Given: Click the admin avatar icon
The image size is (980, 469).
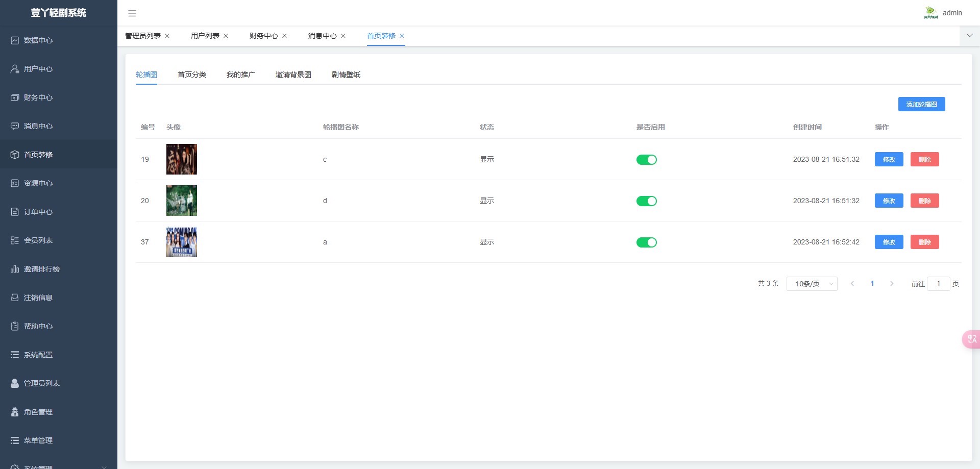Looking at the screenshot, I should click(x=930, y=13).
